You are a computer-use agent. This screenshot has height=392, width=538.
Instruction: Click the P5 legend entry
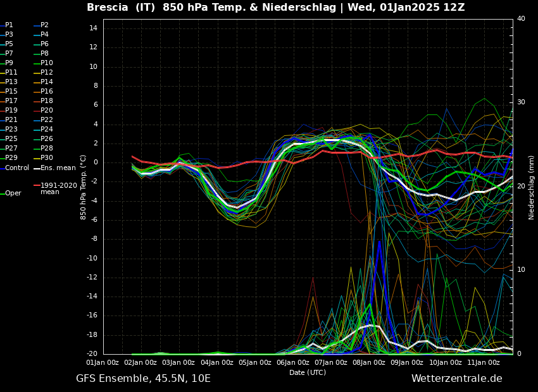(x=6, y=44)
